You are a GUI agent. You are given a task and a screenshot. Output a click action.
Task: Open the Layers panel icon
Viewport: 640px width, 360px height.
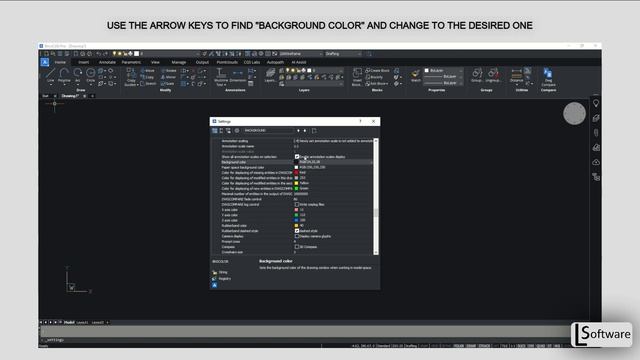[270, 75]
